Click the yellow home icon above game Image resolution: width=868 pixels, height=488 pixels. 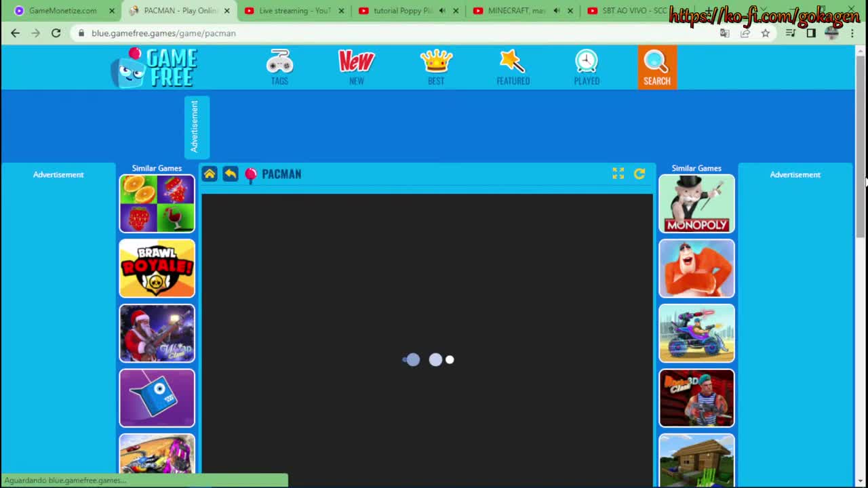click(210, 174)
